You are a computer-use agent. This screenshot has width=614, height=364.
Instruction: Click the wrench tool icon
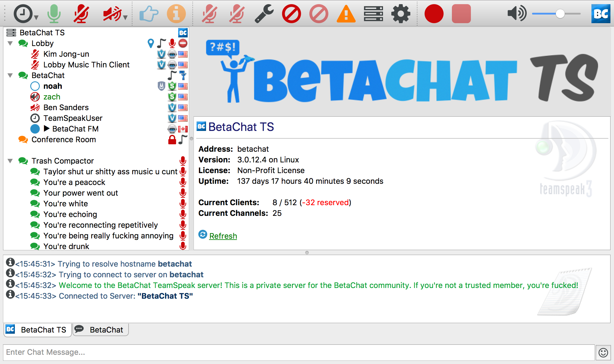tap(264, 14)
